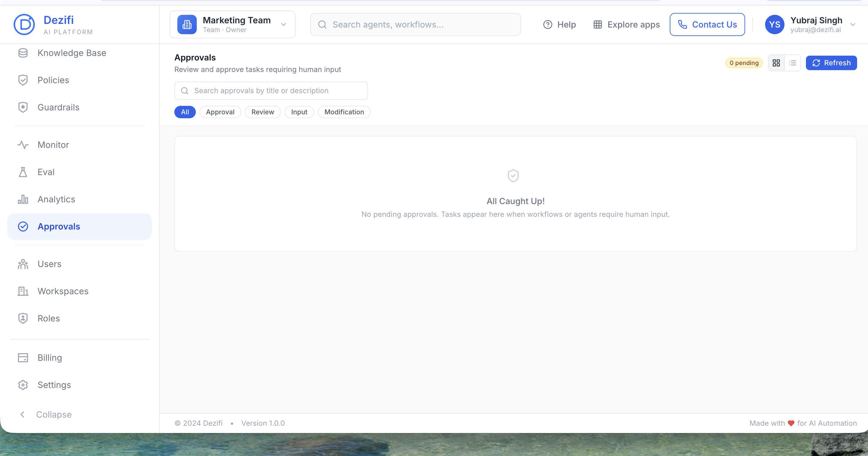Click the All Caught Up! heading
868x456 pixels.
(515, 201)
